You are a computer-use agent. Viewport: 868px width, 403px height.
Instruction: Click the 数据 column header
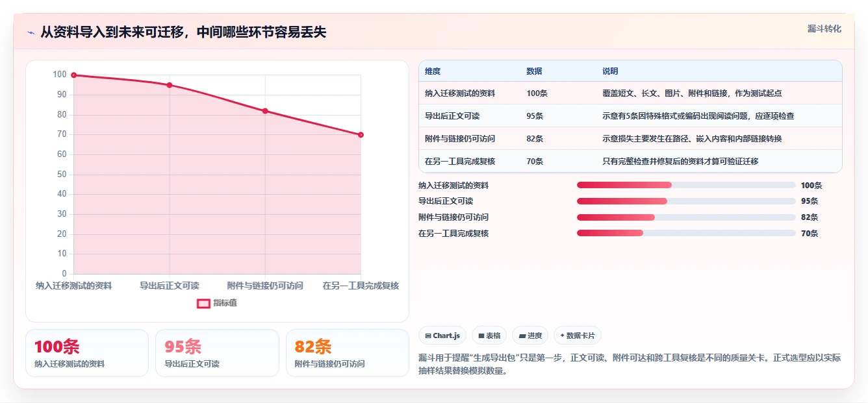(x=534, y=71)
